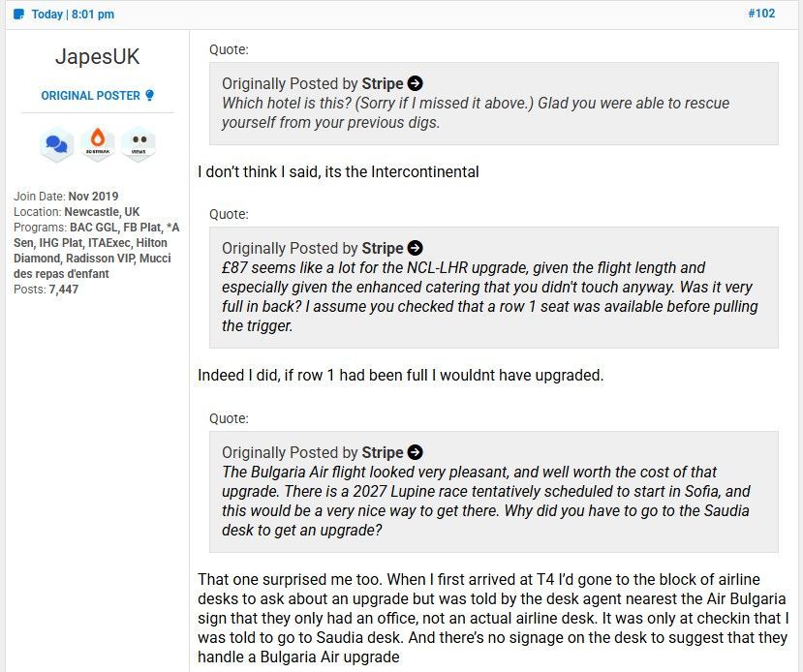Click the quoted text about £87 upgrade
This screenshot has height=672, width=803.
click(x=489, y=296)
